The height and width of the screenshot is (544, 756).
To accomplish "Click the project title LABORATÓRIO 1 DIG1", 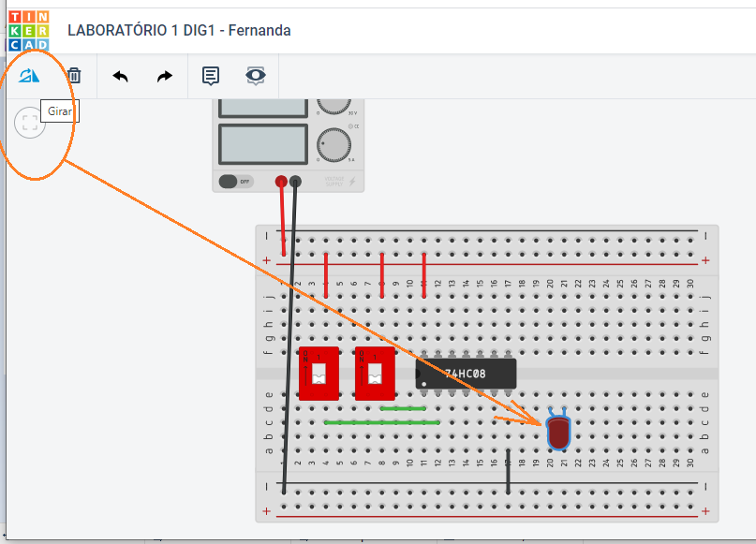I will coord(179,30).
